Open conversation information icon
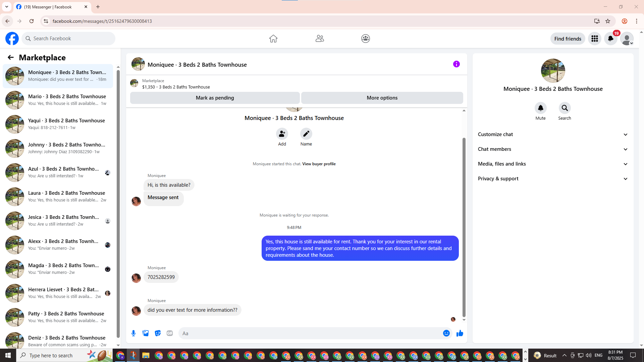Screen dimensions: 644x362 pyautogui.click(x=457, y=64)
